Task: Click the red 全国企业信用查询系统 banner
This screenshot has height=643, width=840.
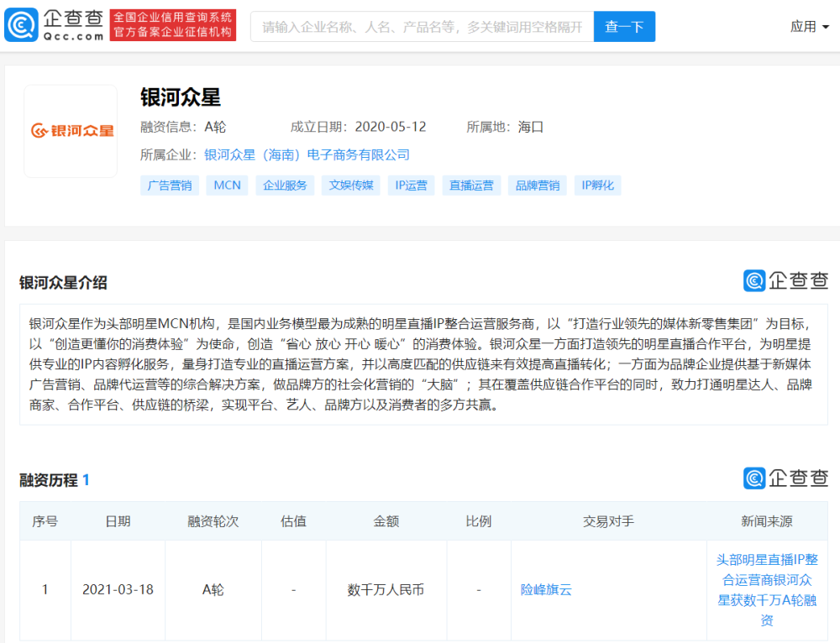Action: click(173, 25)
